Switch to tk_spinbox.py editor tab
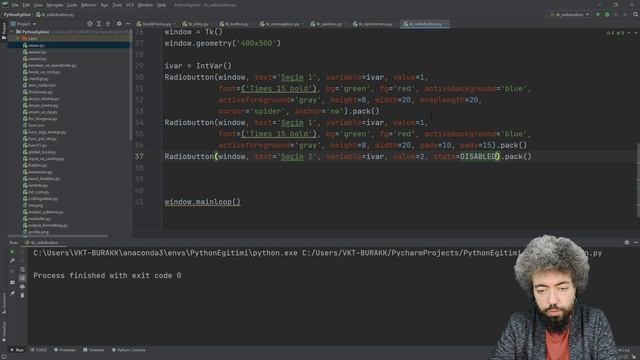The height and width of the screenshot is (360, 640). click(326, 24)
